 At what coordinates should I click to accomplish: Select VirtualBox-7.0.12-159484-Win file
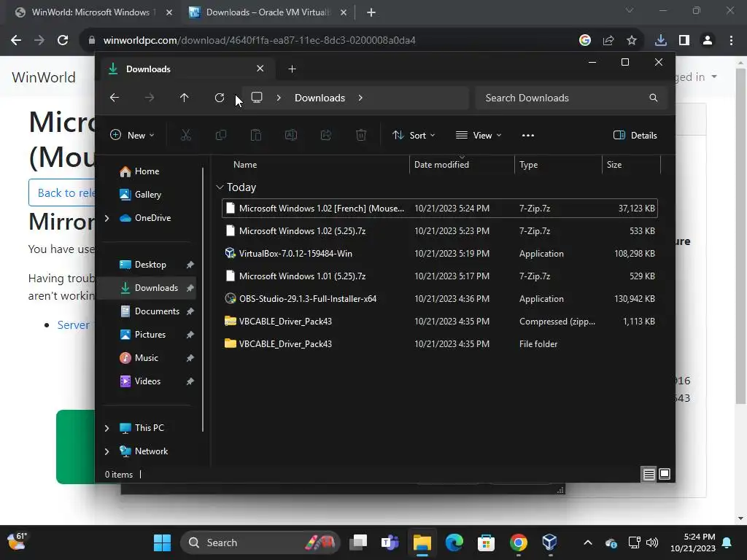(x=439, y=254)
